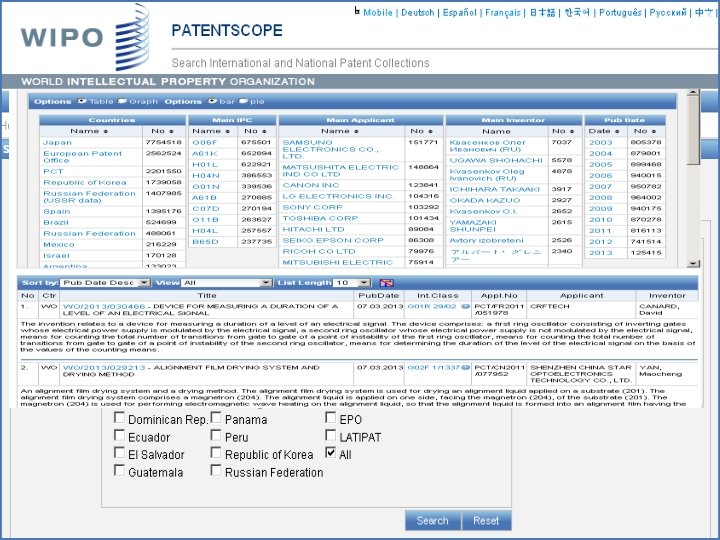Click the machine translation icon beside List Length

(387, 283)
